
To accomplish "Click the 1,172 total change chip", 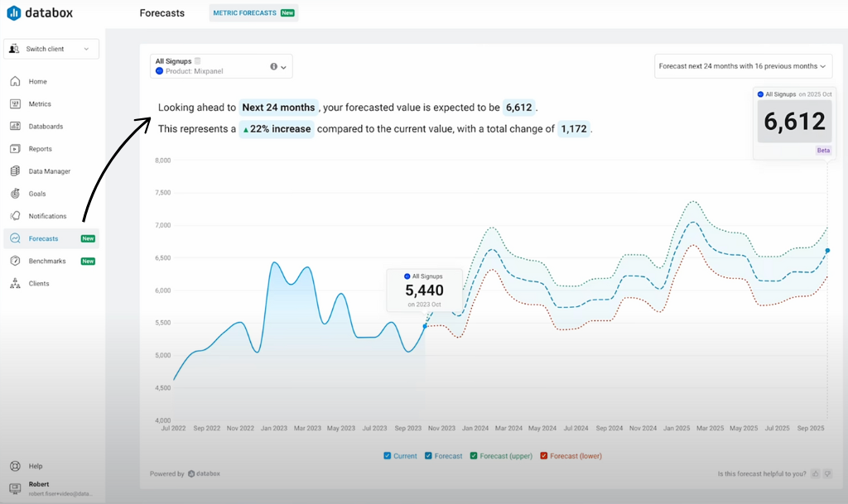I will [x=574, y=129].
